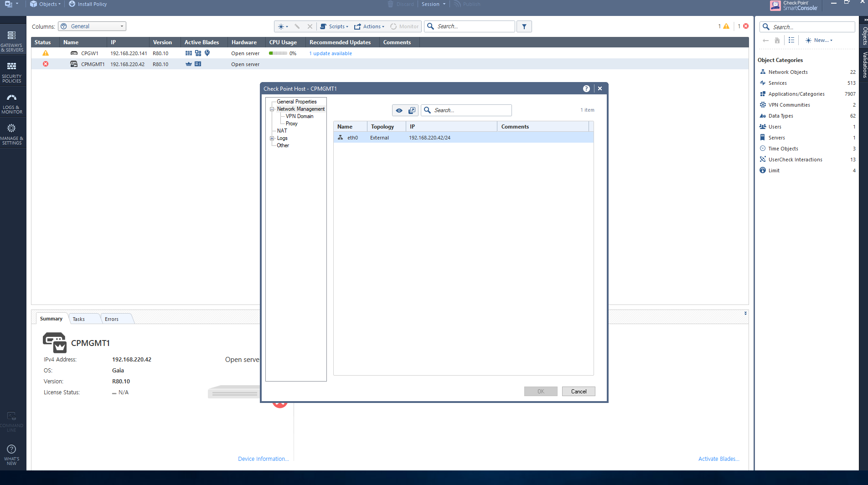Open help in the Check Point Host dialog
868x485 pixels.
click(586, 89)
